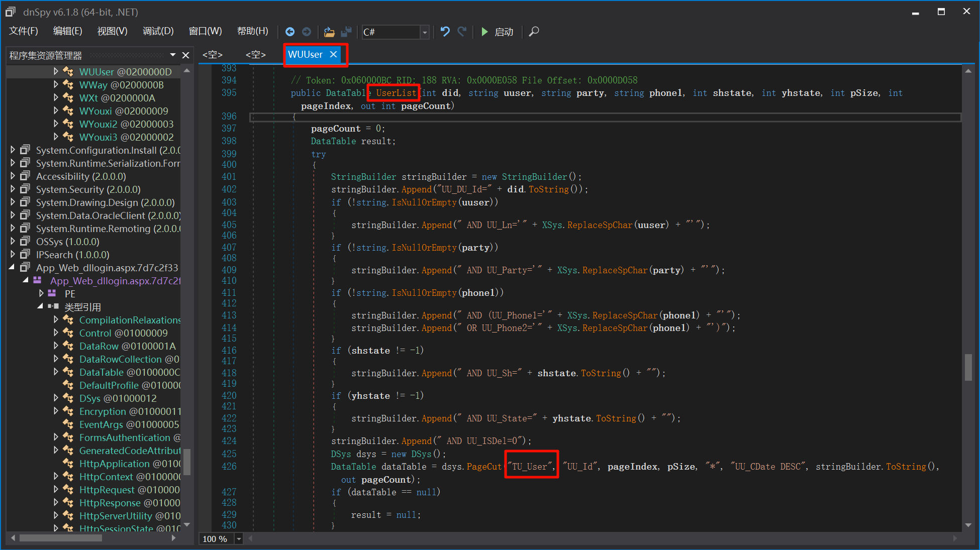The image size is (980, 550).
Task: Open the 调试(D) menu
Action: tap(158, 31)
